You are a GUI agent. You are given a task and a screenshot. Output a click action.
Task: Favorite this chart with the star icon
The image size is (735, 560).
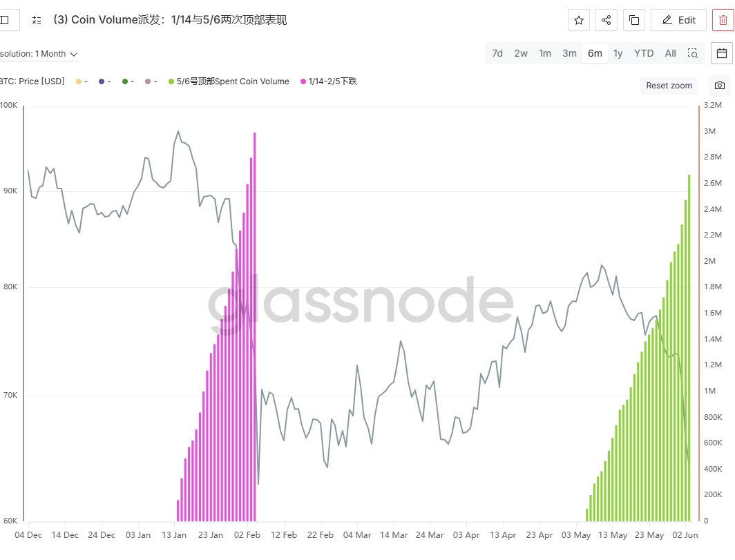[x=578, y=20]
